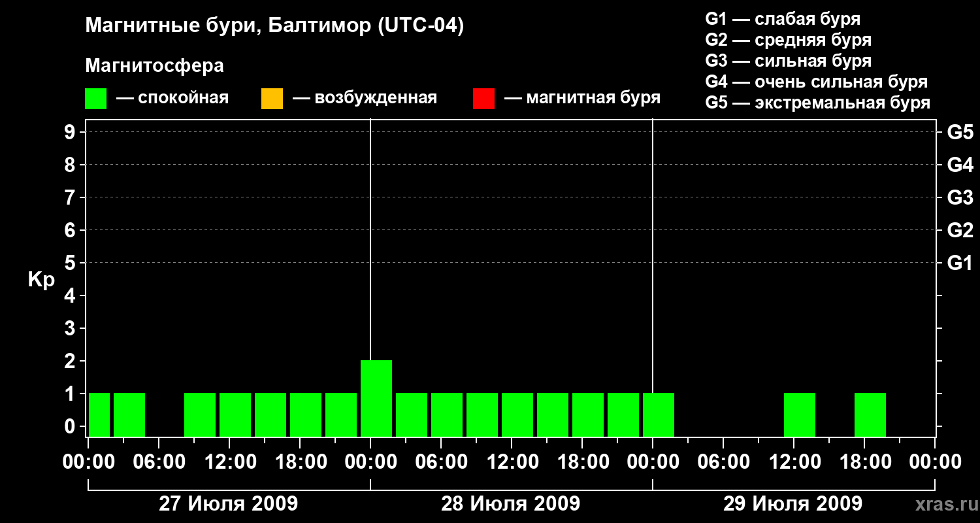
Task: Click the G2 label on right axis
Action: pos(960,230)
